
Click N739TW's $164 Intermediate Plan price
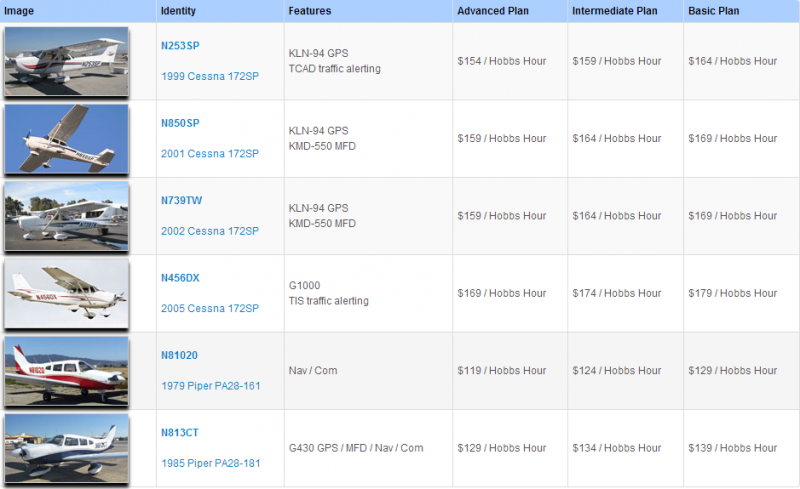pos(616,216)
